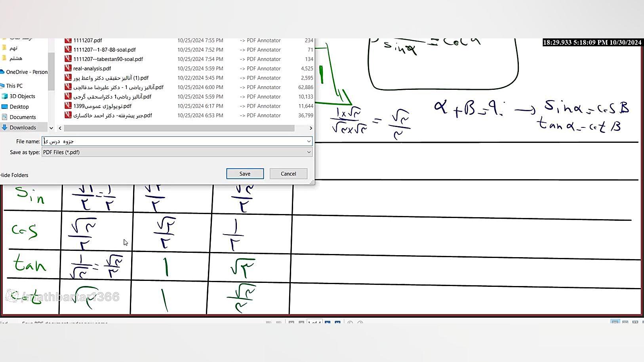644x362 pixels.
Task: Select the Documents icon in the navigation pane
Action: (x=5, y=117)
